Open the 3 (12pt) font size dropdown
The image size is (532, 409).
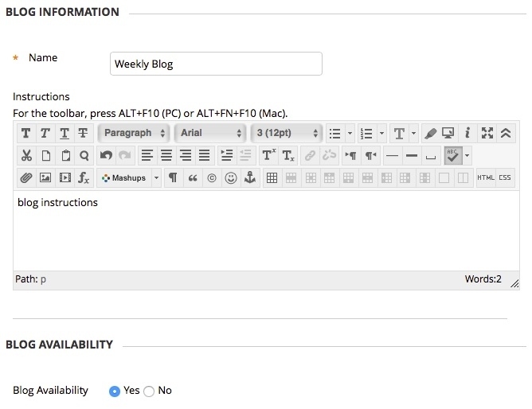tap(287, 133)
